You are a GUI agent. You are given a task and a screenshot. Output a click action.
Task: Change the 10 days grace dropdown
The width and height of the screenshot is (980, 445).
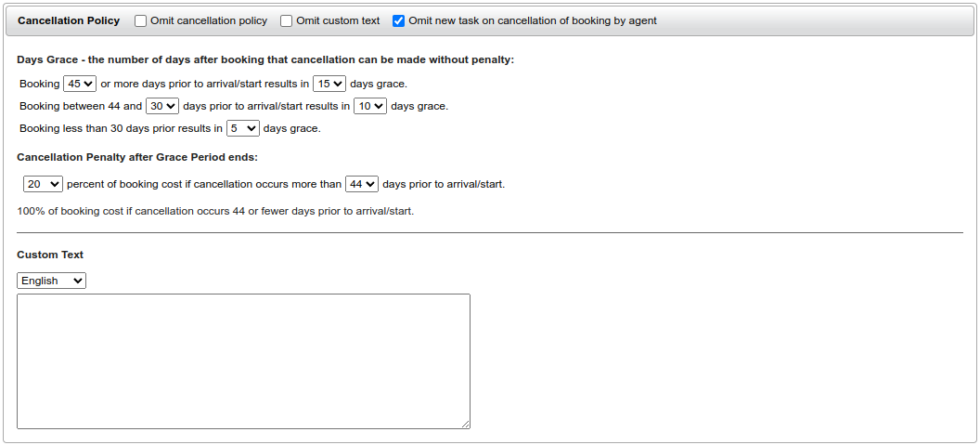[x=370, y=106]
